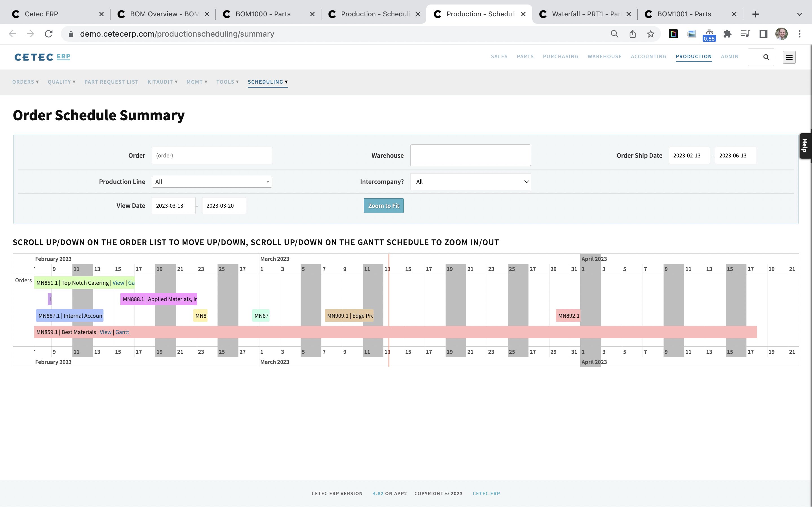812x507 pixels.
Task: Click the Order input field
Action: pos(212,155)
